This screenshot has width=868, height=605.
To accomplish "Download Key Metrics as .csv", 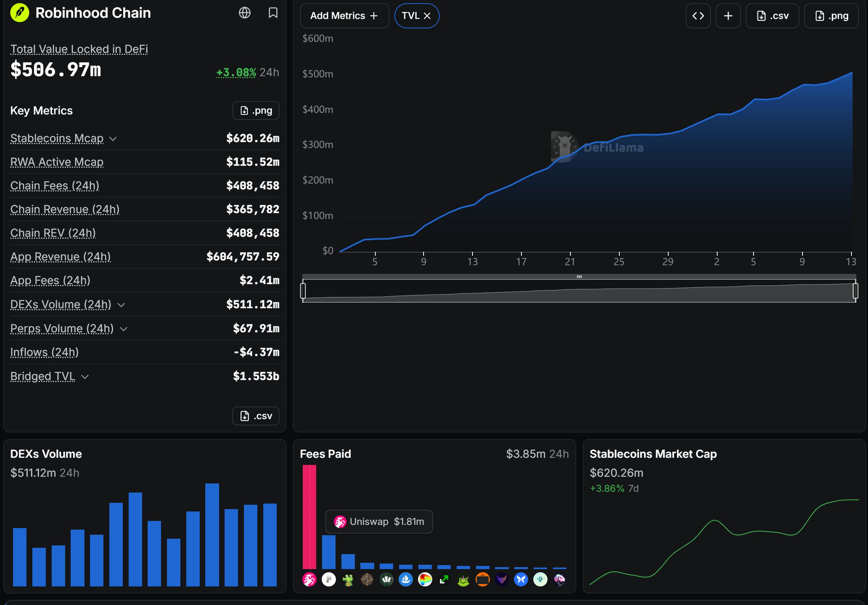I will pos(256,416).
